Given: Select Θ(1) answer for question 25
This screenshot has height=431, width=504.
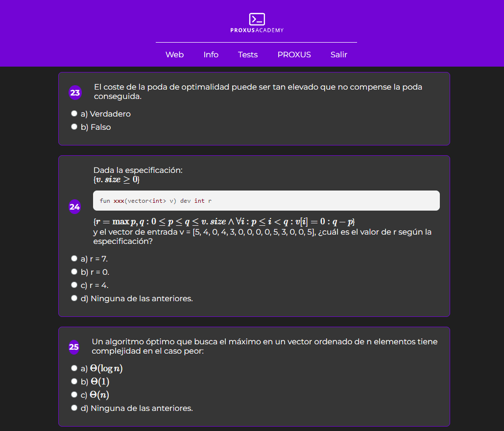Looking at the screenshot, I should coord(74,382).
